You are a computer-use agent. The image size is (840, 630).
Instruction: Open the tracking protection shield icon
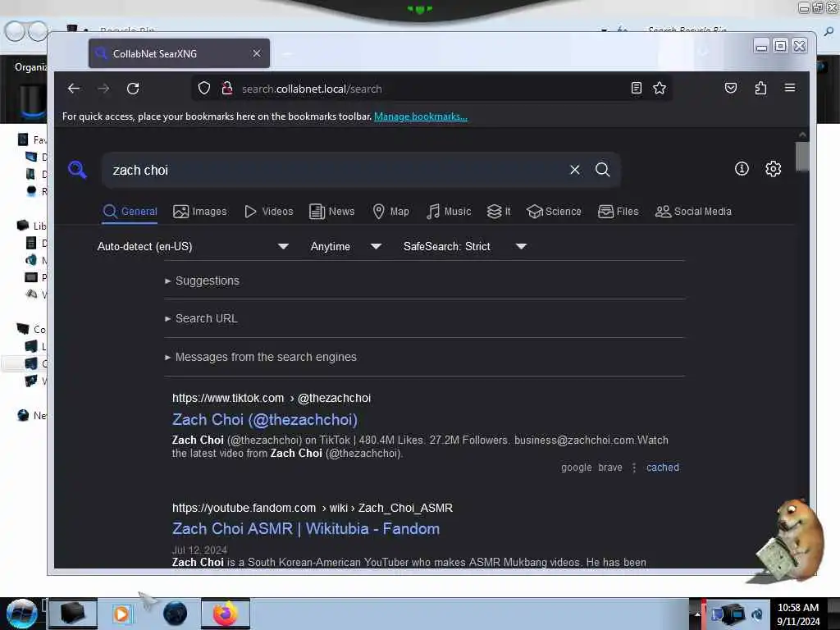tap(204, 88)
